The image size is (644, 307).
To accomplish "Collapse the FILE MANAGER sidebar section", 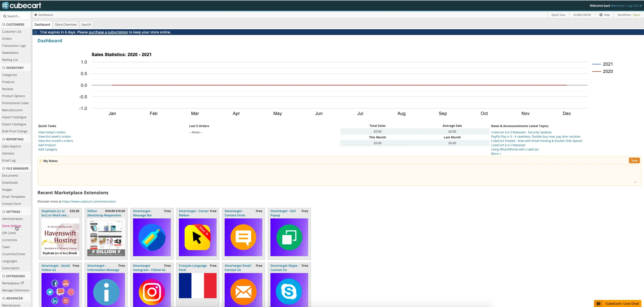I will (4, 168).
